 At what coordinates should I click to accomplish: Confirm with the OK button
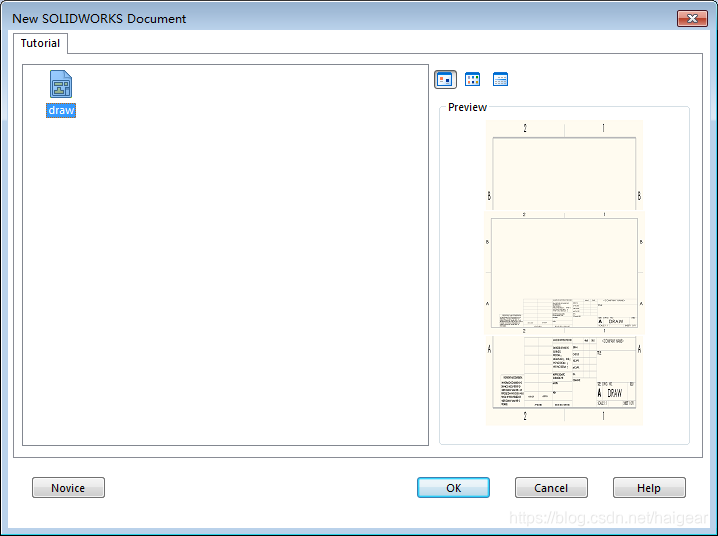coord(453,487)
